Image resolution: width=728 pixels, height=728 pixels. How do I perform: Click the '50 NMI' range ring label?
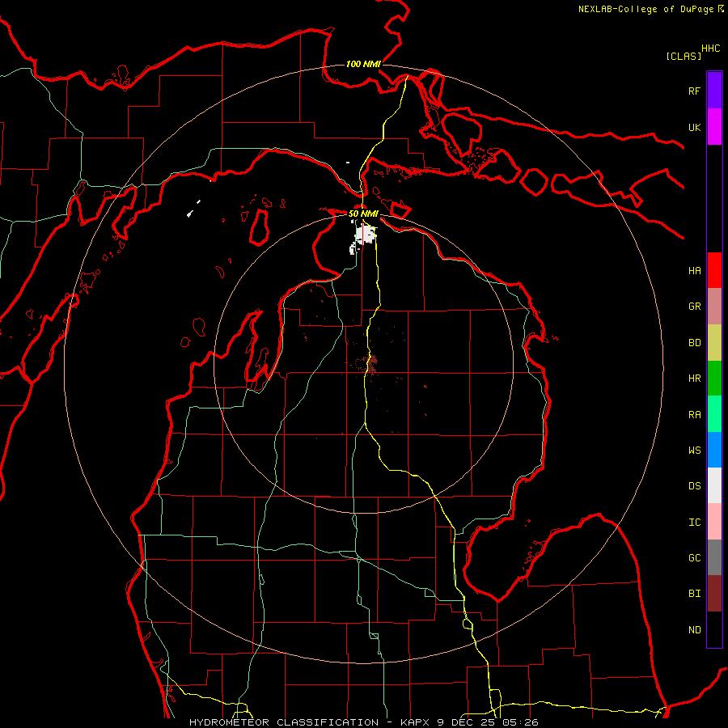(x=363, y=214)
